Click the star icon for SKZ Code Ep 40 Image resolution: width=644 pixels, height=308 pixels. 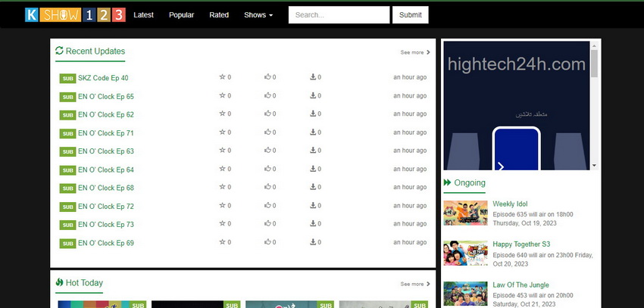point(222,77)
